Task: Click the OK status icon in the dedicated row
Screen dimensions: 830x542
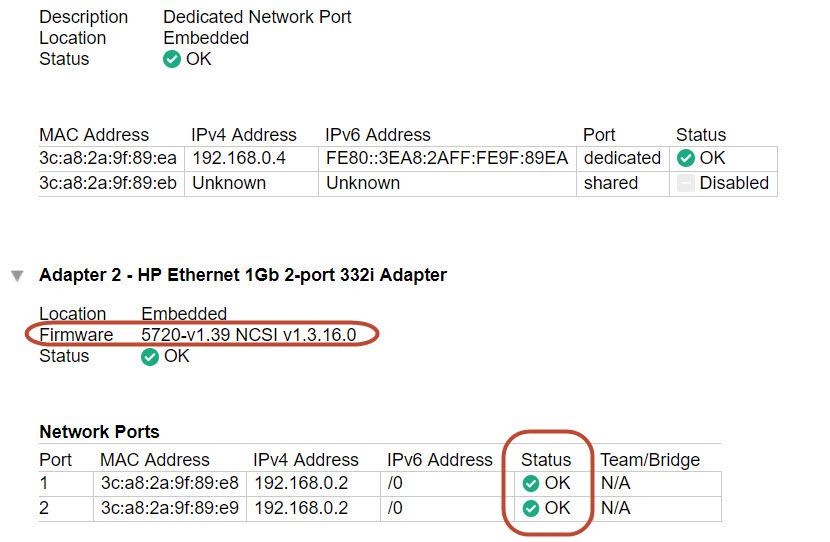Action: pos(686,158)
